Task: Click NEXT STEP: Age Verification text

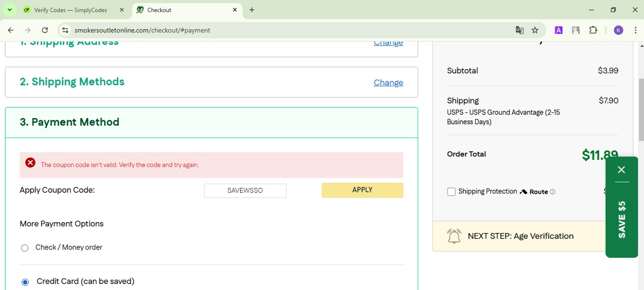Action: point(520,236)
